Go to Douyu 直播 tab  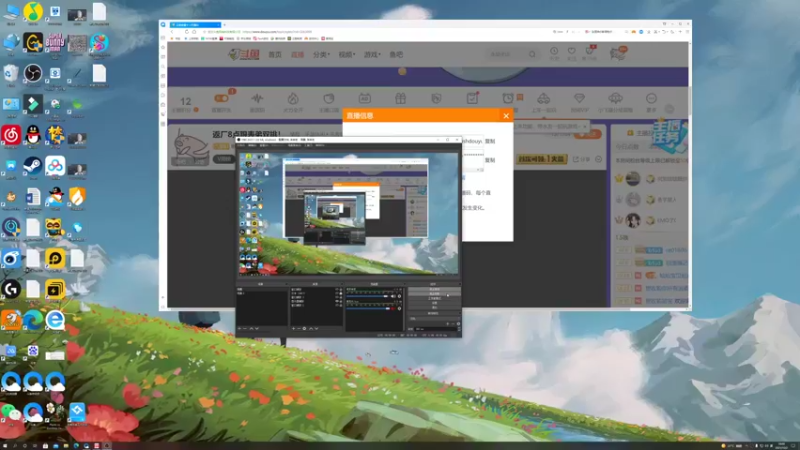[297, 54]
